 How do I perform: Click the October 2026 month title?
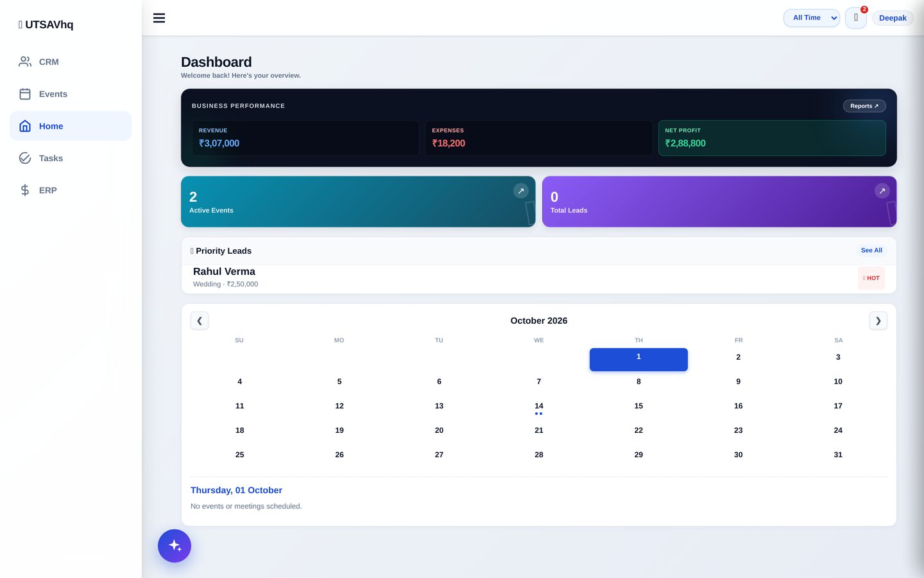pos(539,320)
